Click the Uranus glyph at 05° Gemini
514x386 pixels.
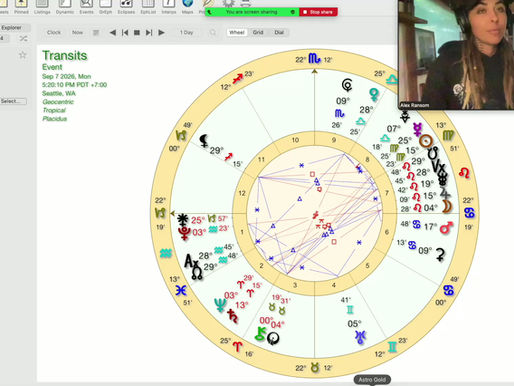tap(360, 337)
